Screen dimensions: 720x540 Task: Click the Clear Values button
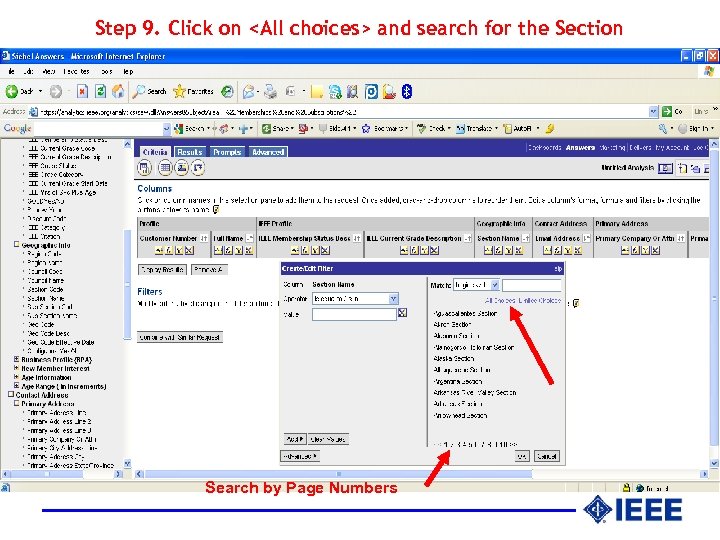[x=328, y=439]
